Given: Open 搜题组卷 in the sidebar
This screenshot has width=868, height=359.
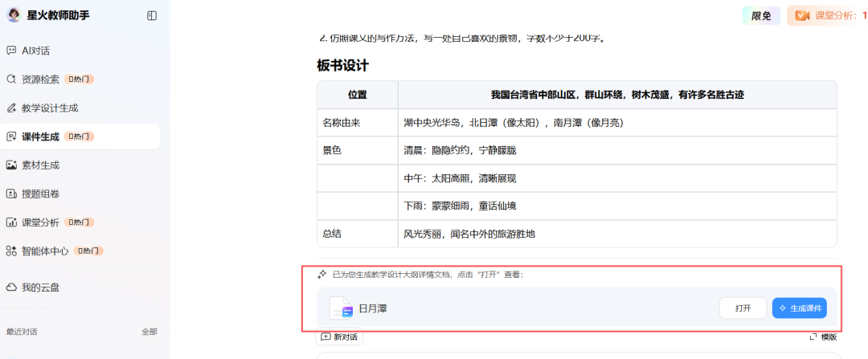Looking at the screenshot, I should 80,194.
